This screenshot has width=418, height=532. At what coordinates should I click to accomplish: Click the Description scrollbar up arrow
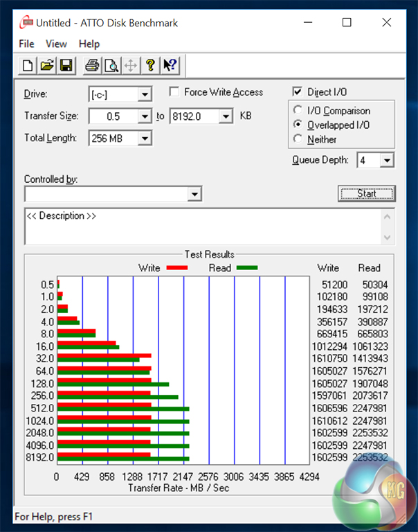[387, 216]
